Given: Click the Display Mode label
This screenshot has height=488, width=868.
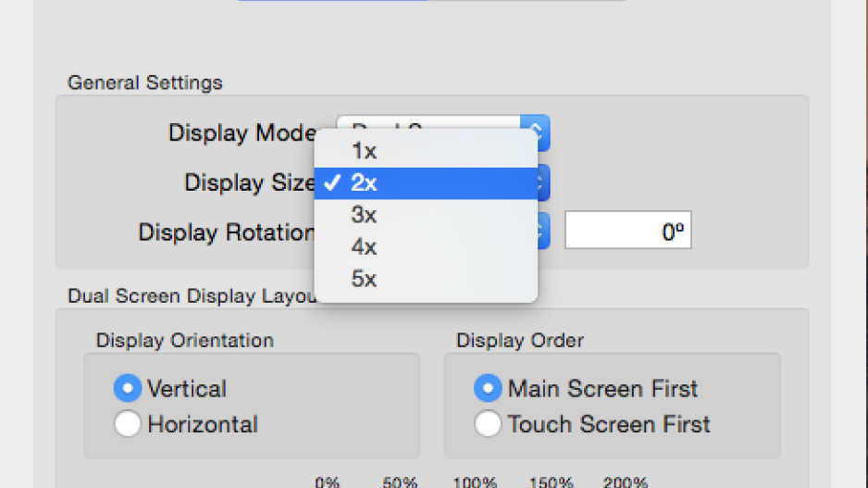Looking at the screenshot, I should (x=242, y=133).
